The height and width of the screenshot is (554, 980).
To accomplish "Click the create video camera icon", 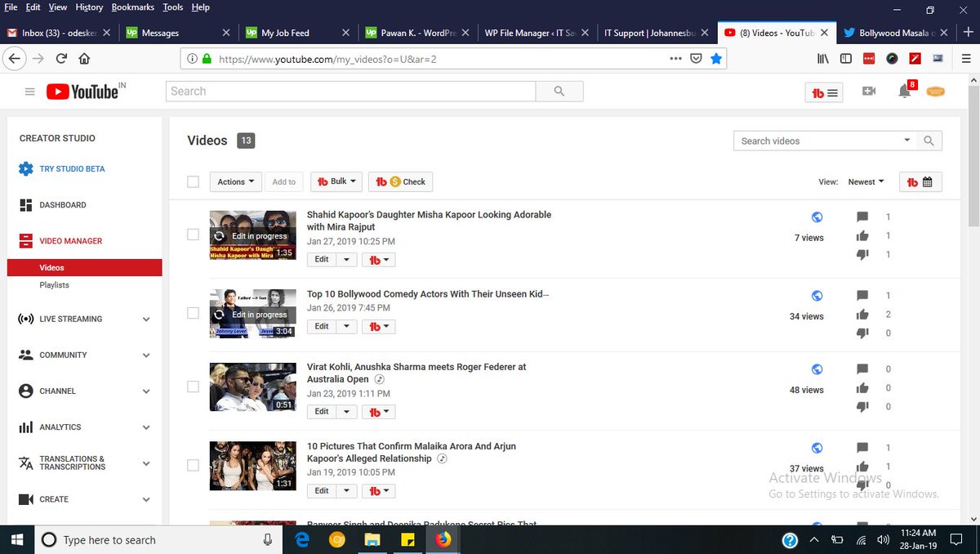I will [x=869, y=92].
